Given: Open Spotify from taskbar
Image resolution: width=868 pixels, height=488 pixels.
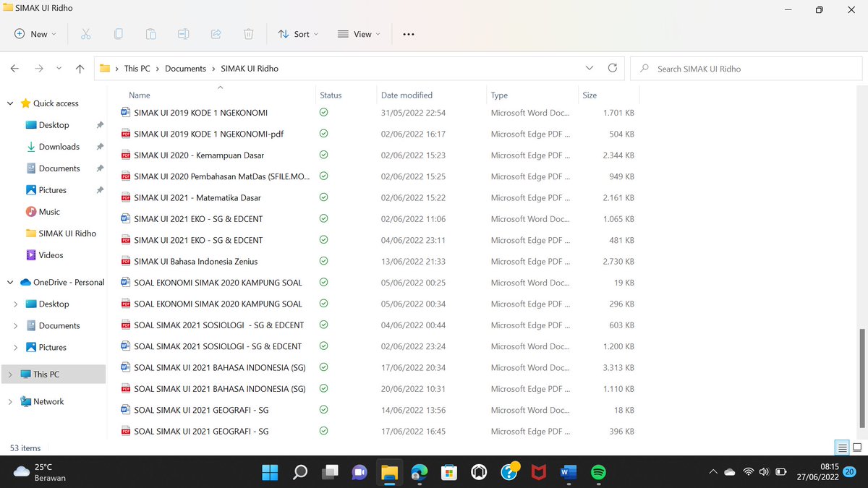Looking at the screenshot, I should click(x=598, y=472).
